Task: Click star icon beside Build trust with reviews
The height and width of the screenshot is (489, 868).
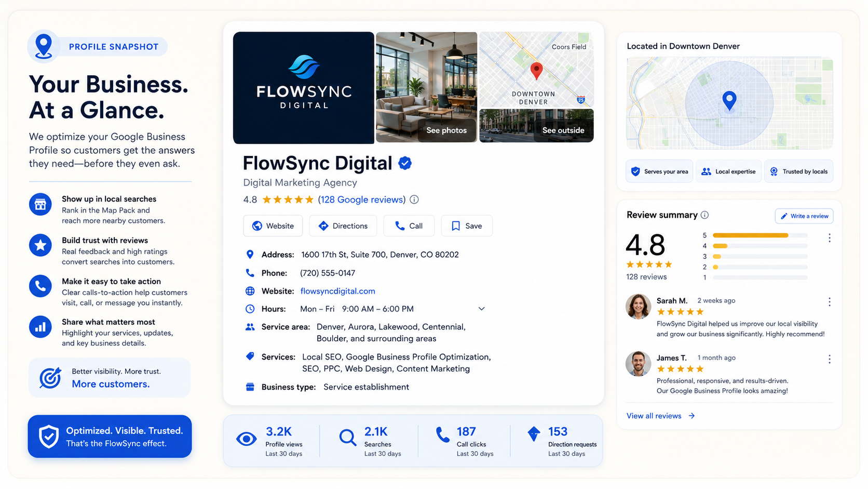Action: point(40,245)
